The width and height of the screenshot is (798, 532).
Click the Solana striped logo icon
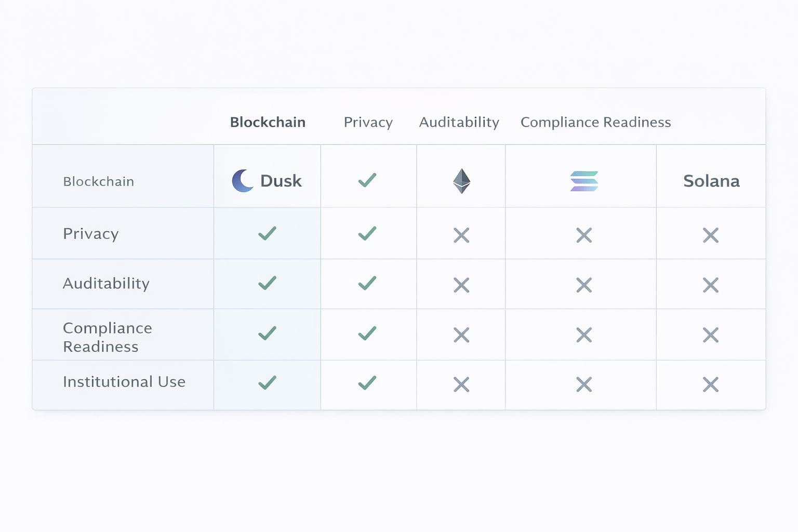tap(584, 181)
